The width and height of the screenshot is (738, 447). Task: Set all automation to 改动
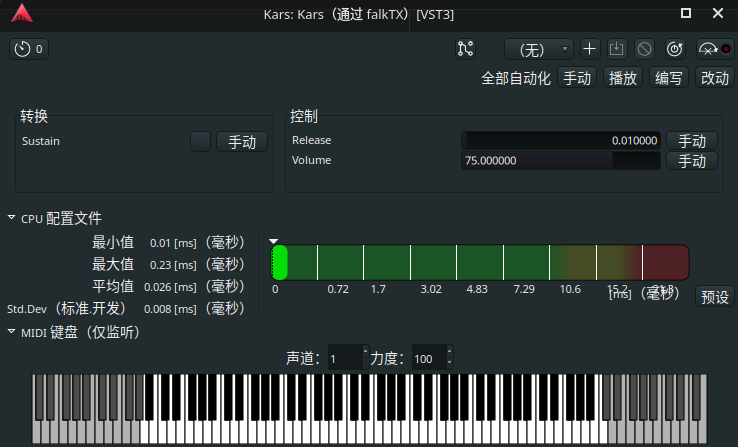click(x=715, y=78)
